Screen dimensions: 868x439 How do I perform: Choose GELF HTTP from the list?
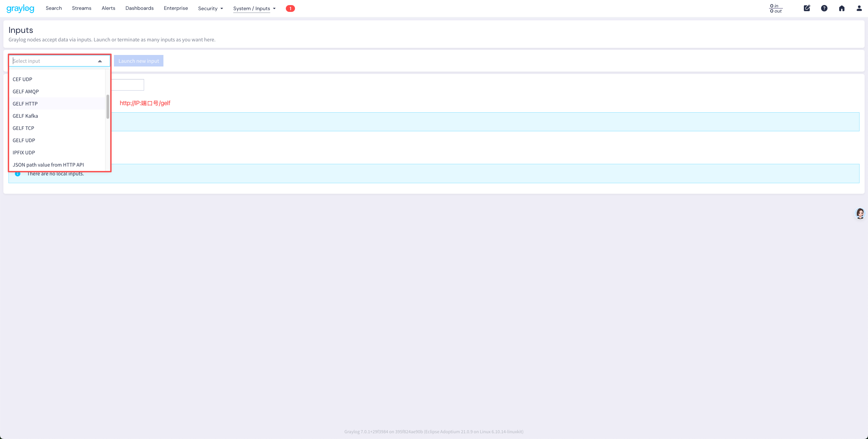pos(25,104)
